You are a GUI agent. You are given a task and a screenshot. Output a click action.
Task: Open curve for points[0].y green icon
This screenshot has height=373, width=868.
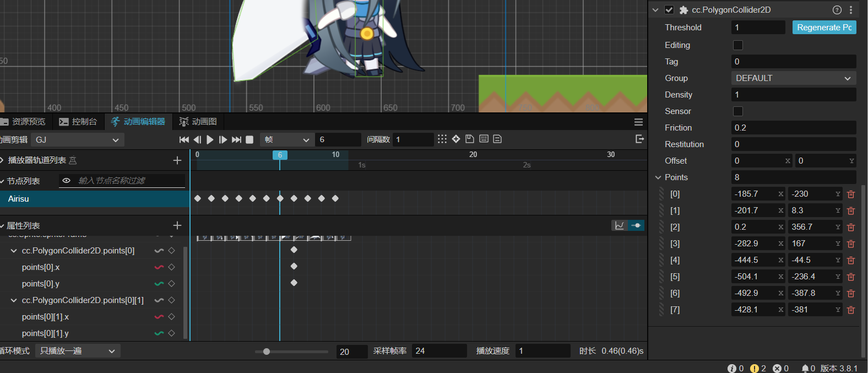[x=159, y=284]
